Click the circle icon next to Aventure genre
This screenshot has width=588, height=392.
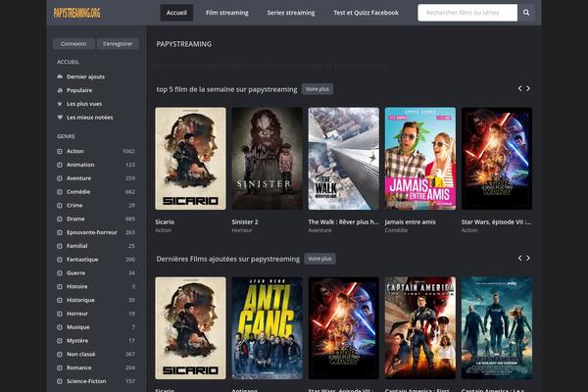(x=60, y=178)
